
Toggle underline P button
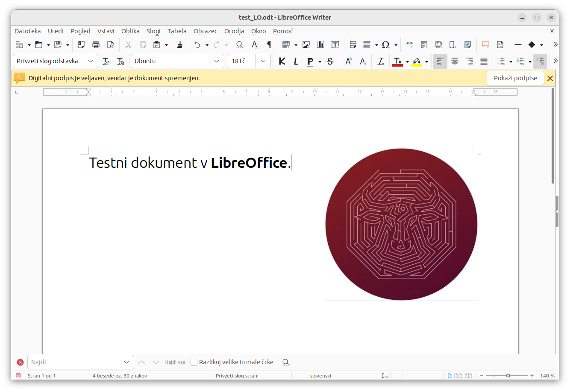click(310, 61)
